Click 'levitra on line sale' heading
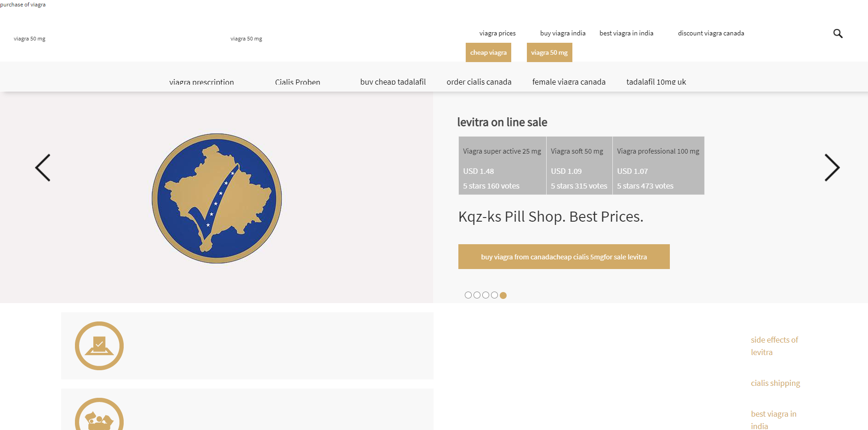868x430 pixels. point(502,122)
